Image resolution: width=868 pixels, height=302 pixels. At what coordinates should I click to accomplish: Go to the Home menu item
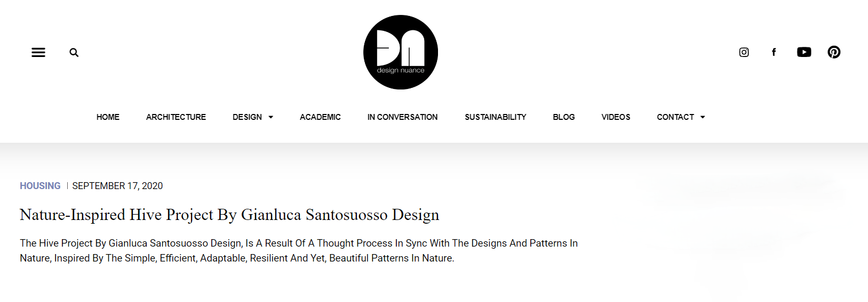coord(108,117)
